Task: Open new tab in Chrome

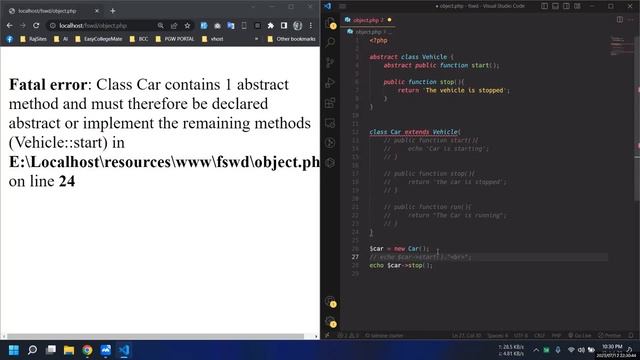Action: [x=113, y=11]
